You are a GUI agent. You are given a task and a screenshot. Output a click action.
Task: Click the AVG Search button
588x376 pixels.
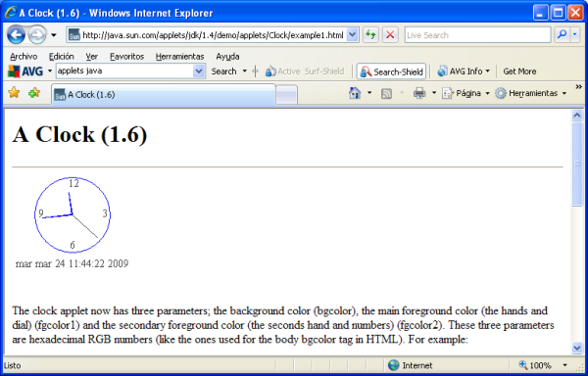[x=223, y=71]
